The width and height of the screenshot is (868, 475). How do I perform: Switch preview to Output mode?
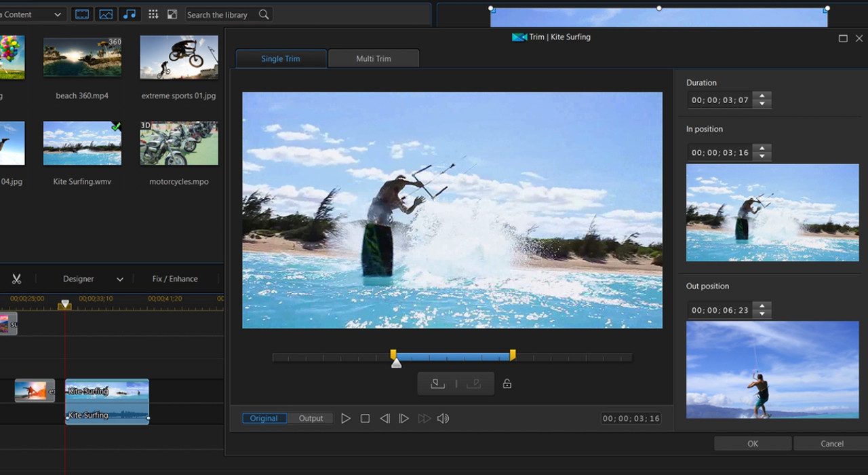point(311,419)
